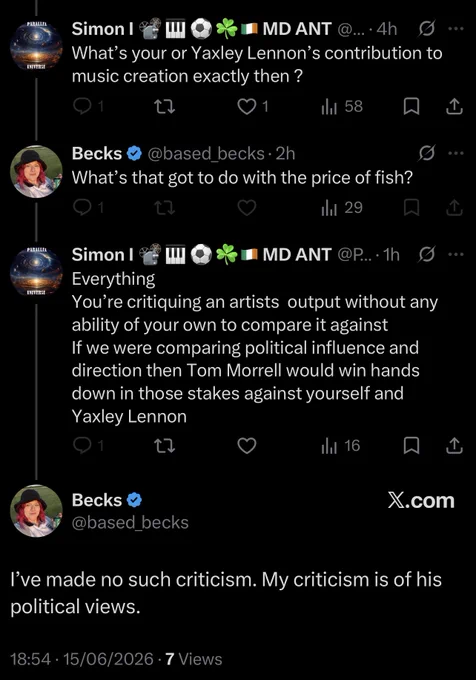The image size is (476, 680).
Task: Open Simon's avatar on the 1h tweet
Action: [36, 272]
